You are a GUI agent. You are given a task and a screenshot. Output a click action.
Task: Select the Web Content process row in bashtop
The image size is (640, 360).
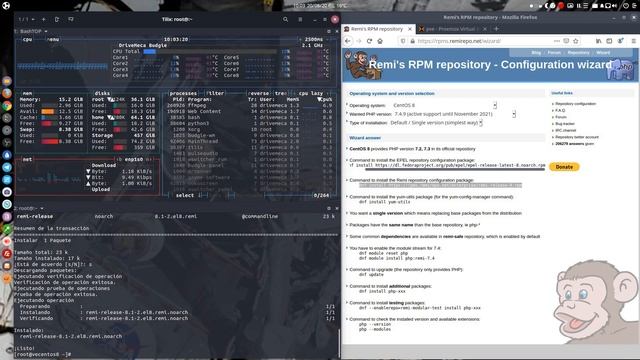pos(249,111)
